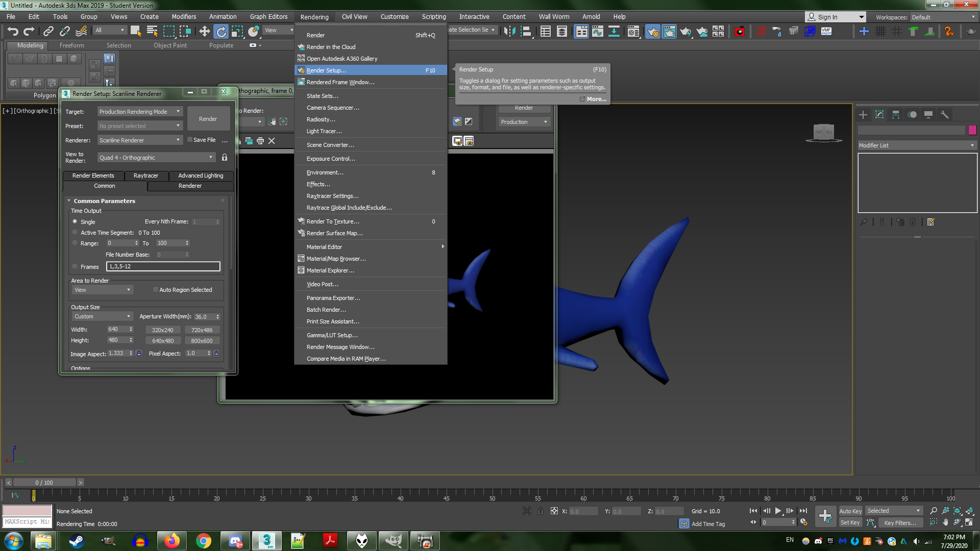This screenshot has width=980, height=551.
Task: Open the Renderer dropdown
Action: coord(139,140)
